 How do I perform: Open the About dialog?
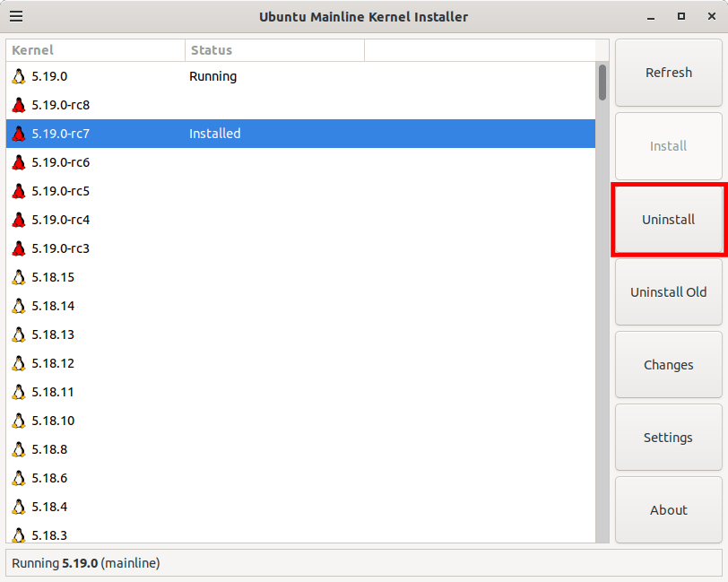pos(669,510)
